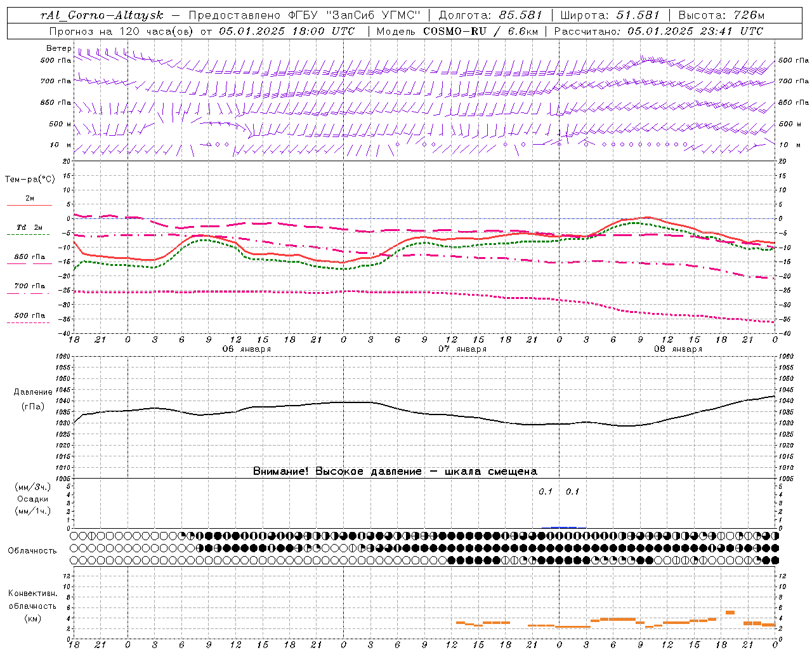Click the 500 гПа entry in temperature legend
This screenshot has width=812, height=650.
29,315
